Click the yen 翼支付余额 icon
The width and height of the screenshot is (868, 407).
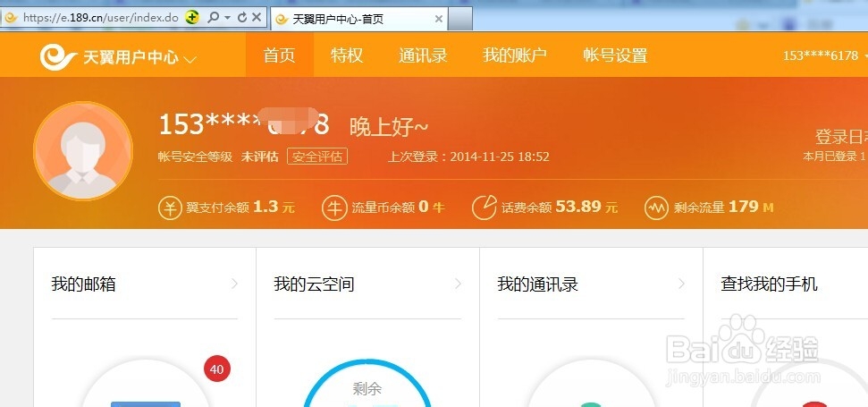[170, 208]
